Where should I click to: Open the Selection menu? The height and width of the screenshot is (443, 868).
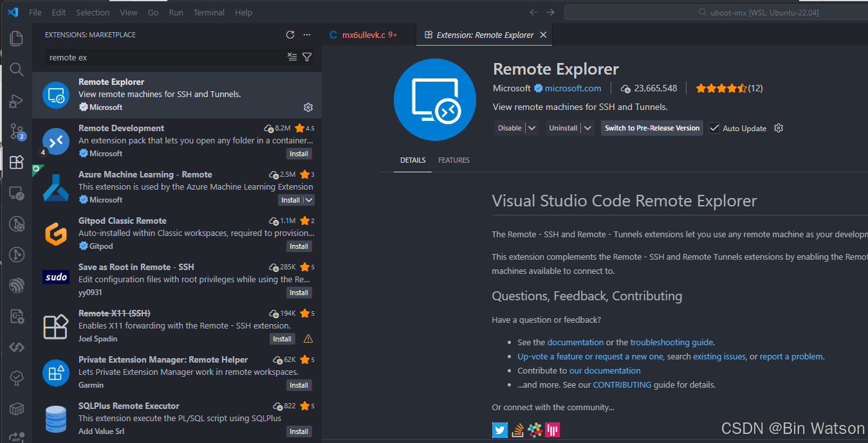click(x=93, y=12)
